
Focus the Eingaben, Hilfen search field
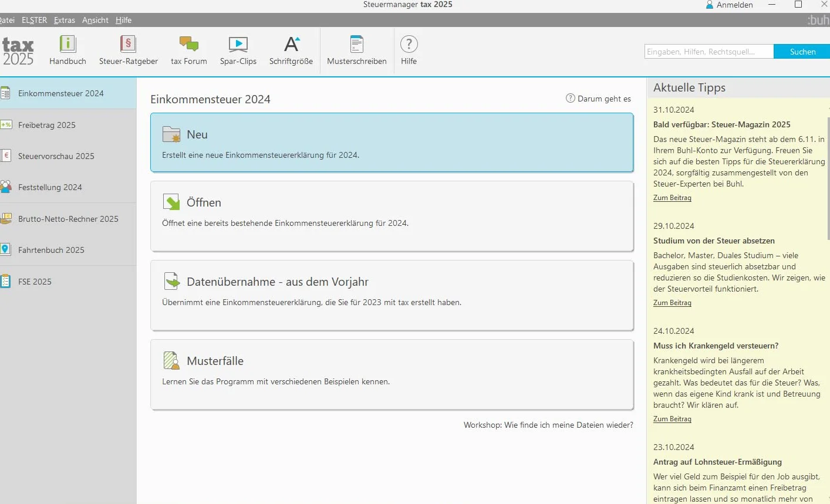[x=709, y=52]
